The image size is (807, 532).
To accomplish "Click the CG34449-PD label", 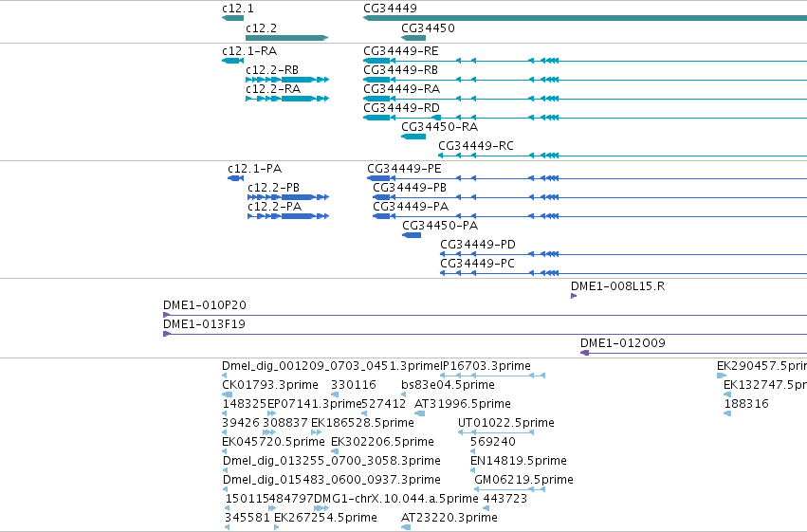I will (x=478, y=245).
